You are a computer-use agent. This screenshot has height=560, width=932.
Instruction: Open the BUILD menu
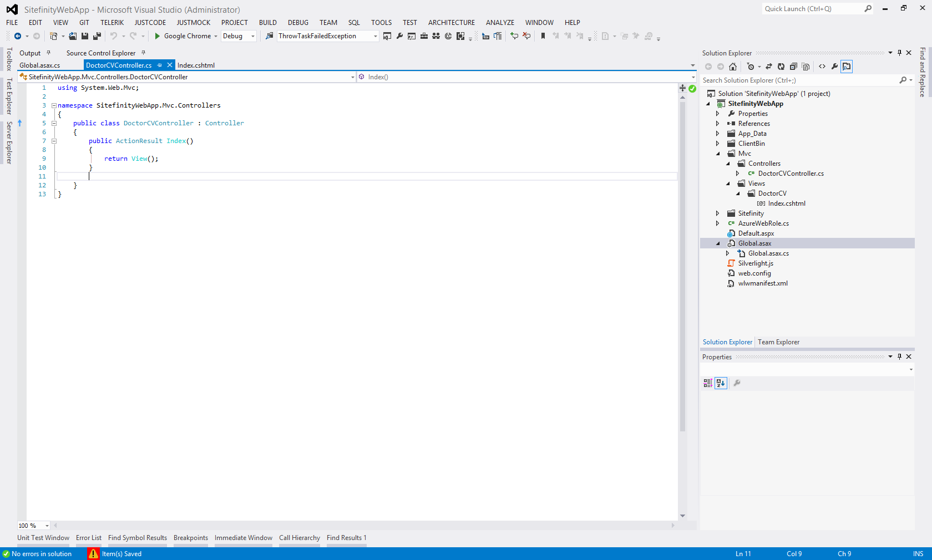(x=267, y=23)
